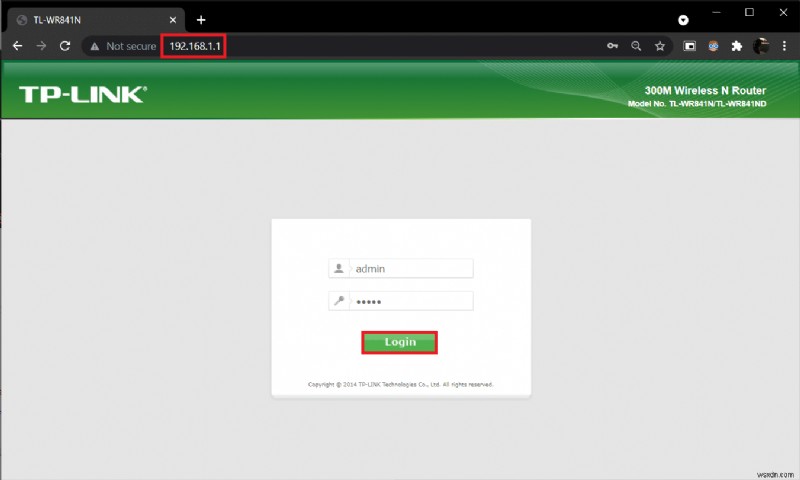Maximize the browser window
The height and width of the screenshot is (480, 800).
tap(749, 12)
